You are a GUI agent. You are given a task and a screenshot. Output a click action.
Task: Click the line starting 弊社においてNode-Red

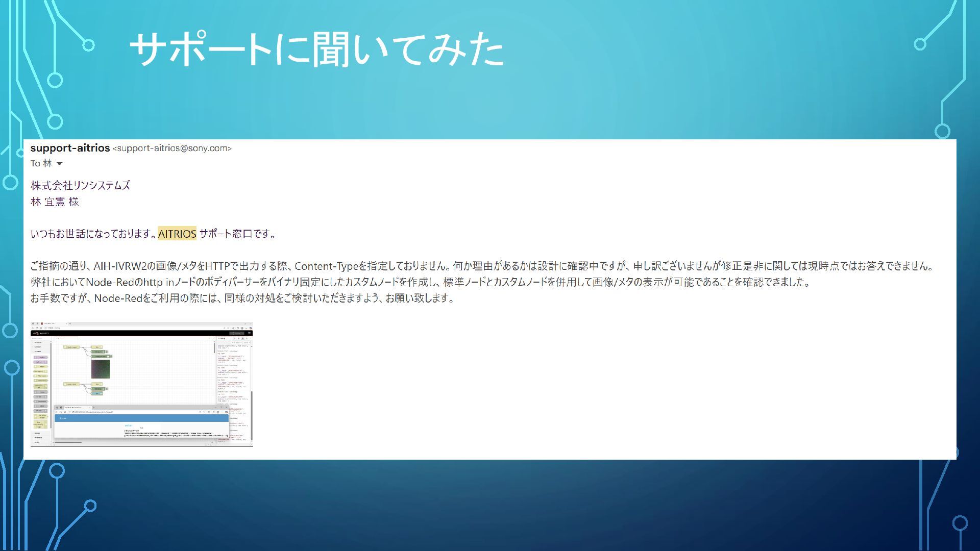click(x=421, y=282)
